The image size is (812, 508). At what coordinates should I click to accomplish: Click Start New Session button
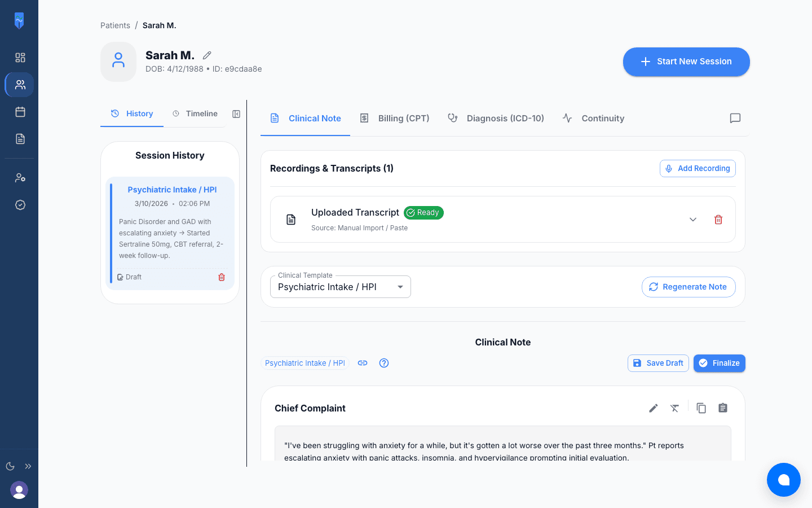point(686,62)
